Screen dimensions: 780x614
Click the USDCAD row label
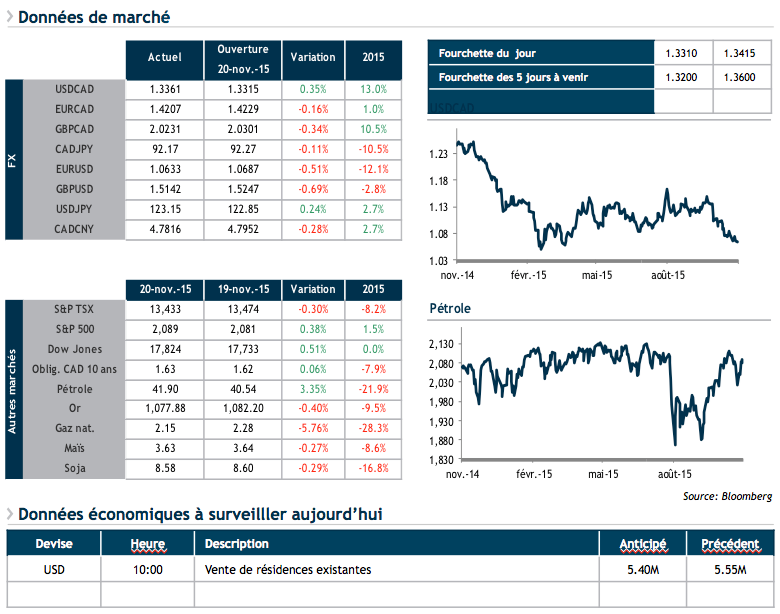74,89
